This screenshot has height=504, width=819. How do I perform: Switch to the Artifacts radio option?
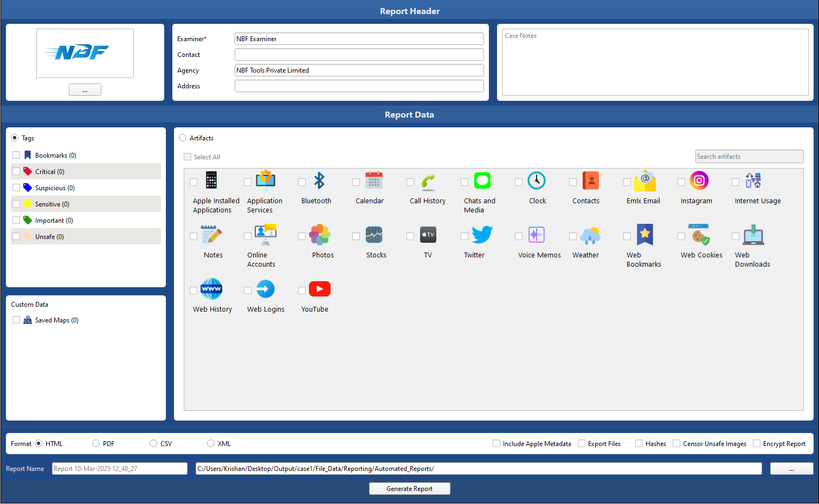(x=183, y=138)
